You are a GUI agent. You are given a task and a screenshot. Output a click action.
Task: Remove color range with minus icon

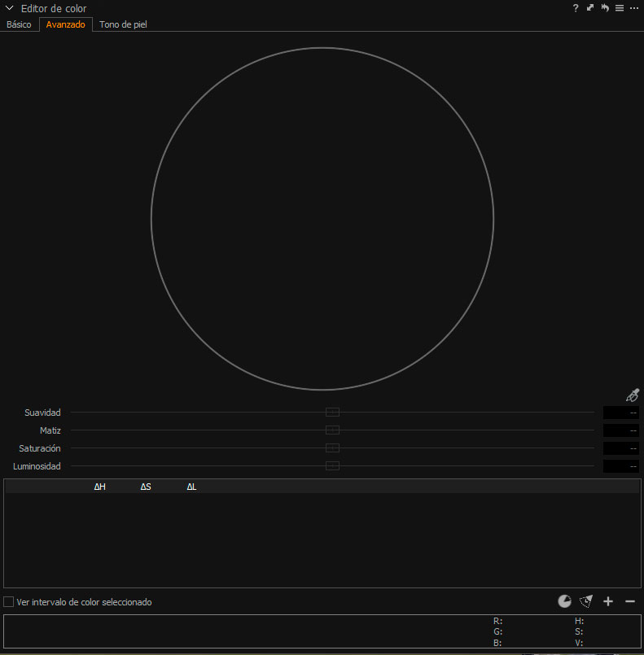629,601
